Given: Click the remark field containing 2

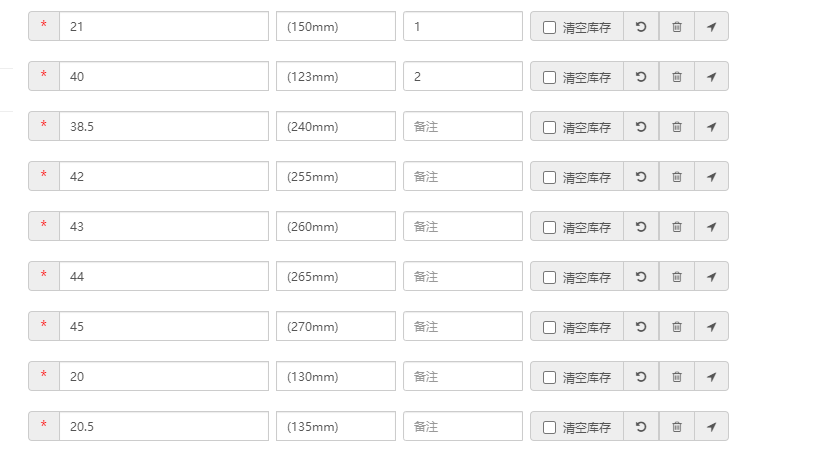Looking at the screenshot, I should (x=462, y=77).
